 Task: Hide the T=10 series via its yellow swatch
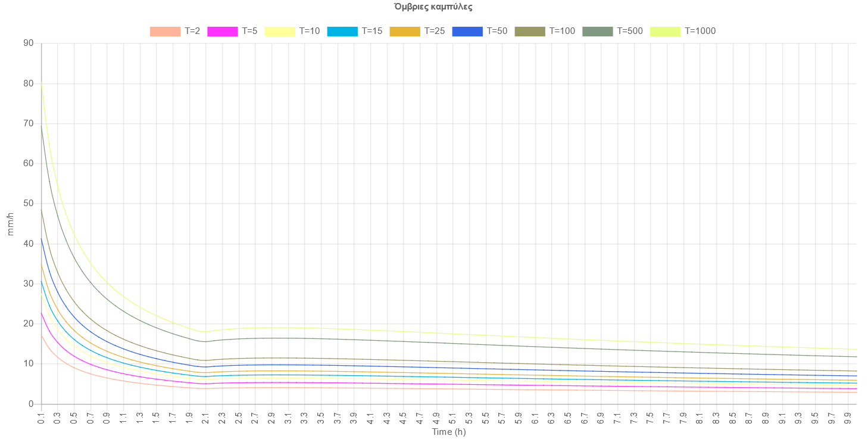tap(280, 32)
